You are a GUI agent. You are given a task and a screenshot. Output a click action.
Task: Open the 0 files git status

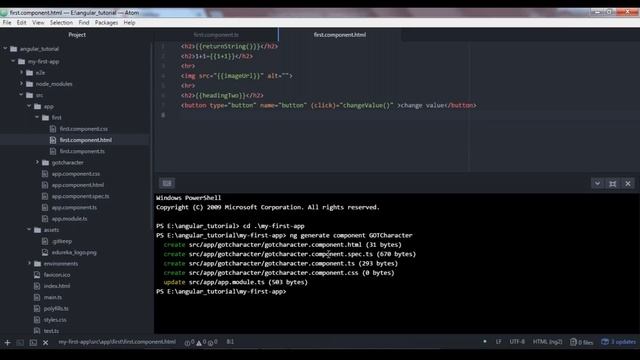click(582, 342)
